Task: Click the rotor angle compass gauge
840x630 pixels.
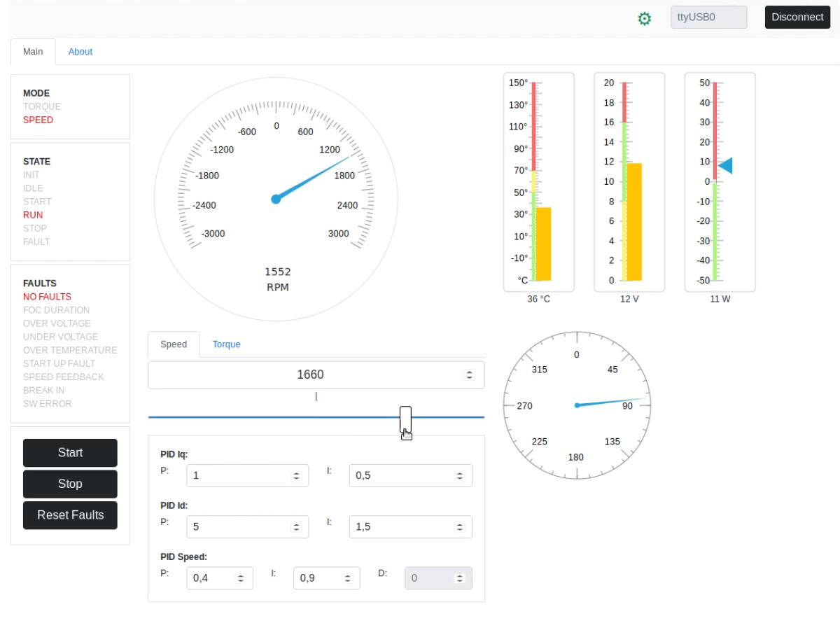Action: (577, 405)
